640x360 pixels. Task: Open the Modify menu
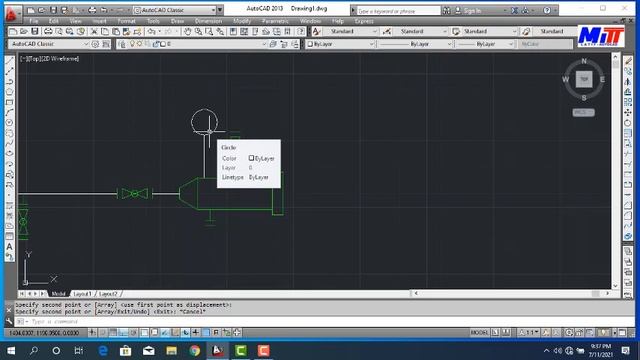[x=242, y=21]
